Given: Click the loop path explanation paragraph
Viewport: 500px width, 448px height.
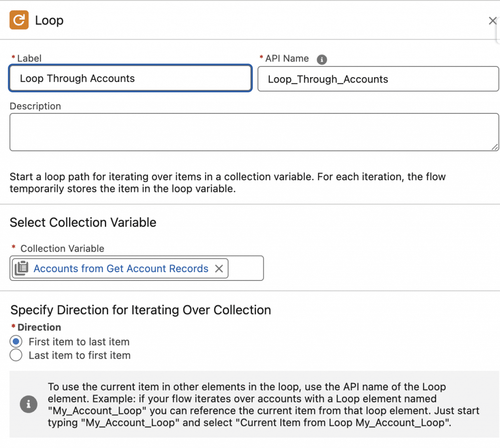Looking at the screenshot, I should pos(228,182).
